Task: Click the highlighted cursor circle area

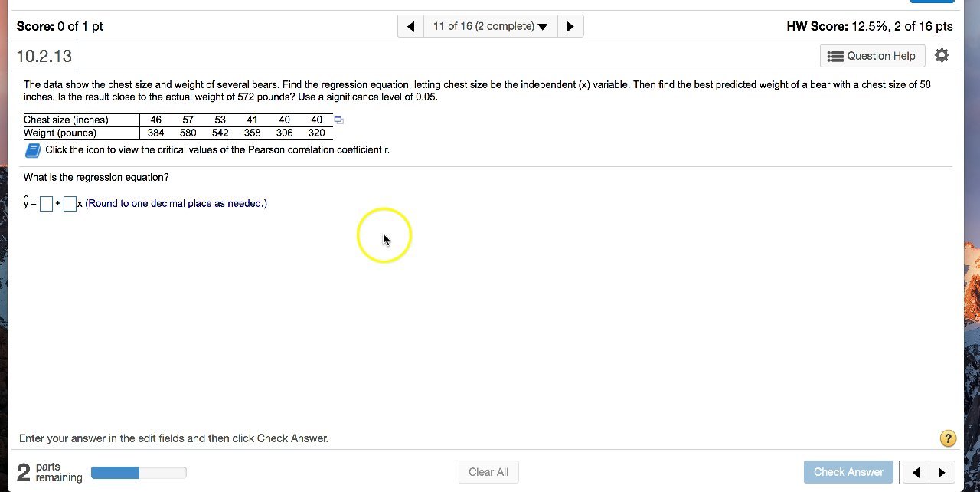Action: pyautogui.click(x=384, y=235)
